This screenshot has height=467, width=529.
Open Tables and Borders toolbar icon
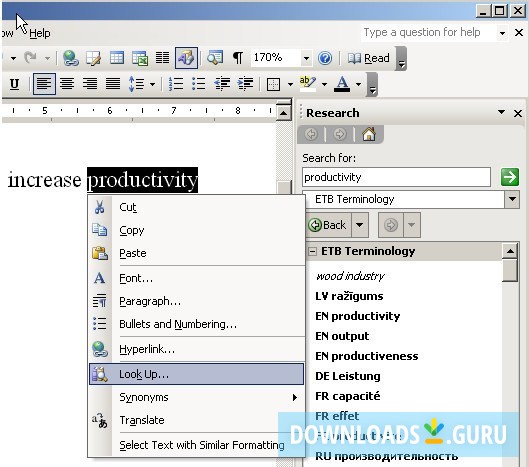93,58
